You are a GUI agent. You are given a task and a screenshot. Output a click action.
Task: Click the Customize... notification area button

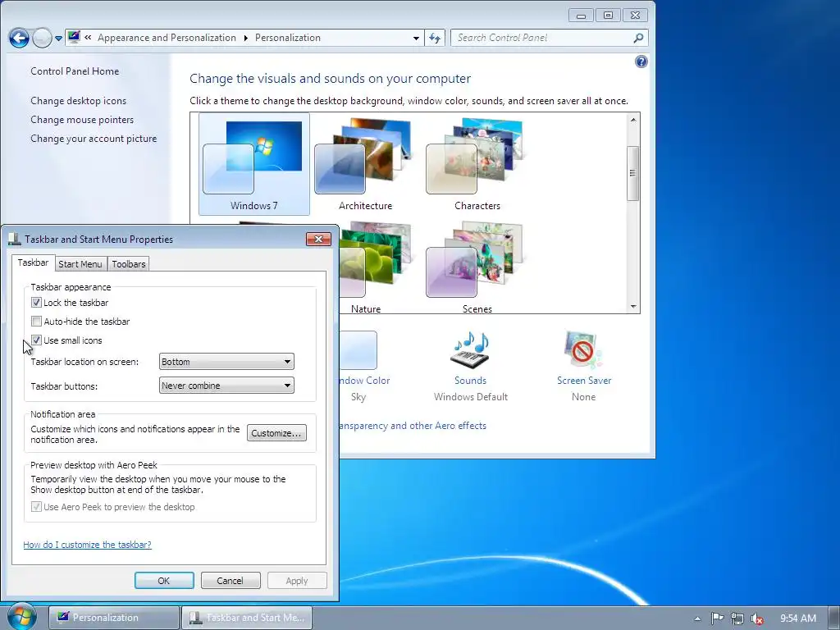pyautogui.click(x=276, y=433)
